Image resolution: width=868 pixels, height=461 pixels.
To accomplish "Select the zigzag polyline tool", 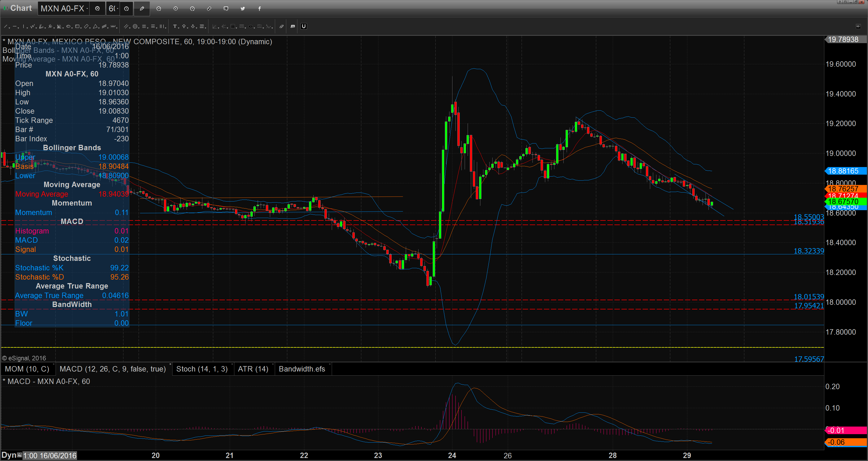I will (x=32, y=26).
